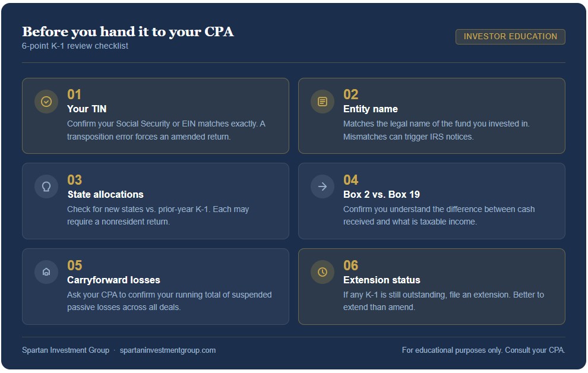Click the State allocations heading

(x=105, y=195)
